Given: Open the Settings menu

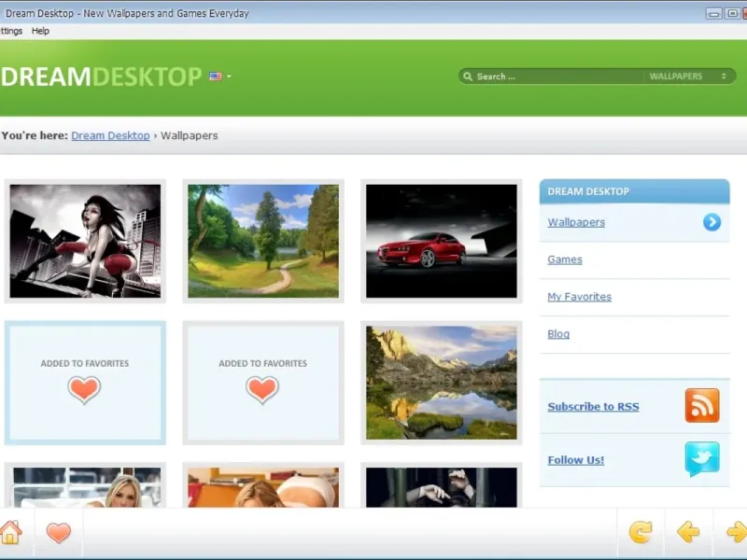Looking at the screenshot, I should 11,31.
